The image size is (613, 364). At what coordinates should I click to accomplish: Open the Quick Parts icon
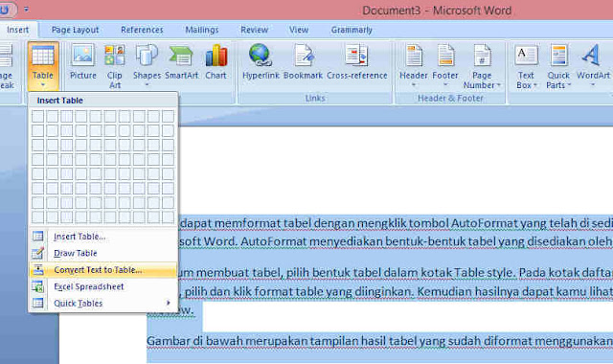558,56
